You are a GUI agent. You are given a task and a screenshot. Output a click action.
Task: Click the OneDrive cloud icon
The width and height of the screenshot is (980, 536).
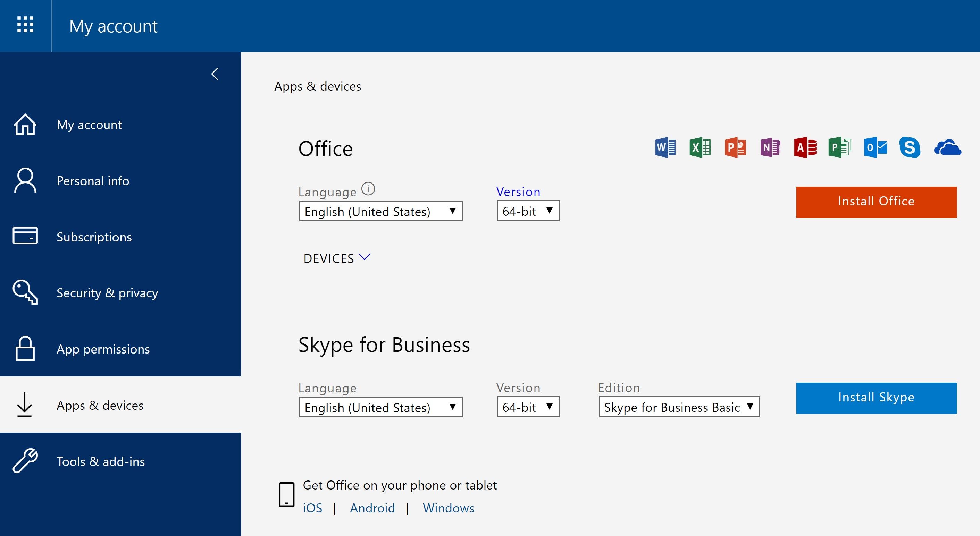point(947,147)
